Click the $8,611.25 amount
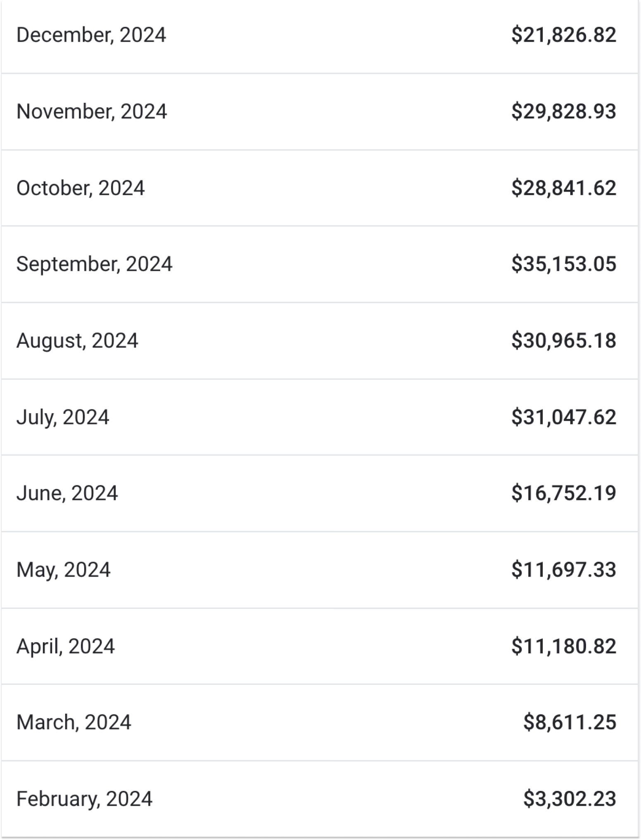The width and height of the screenshot is (641, 840). (570, 722)
